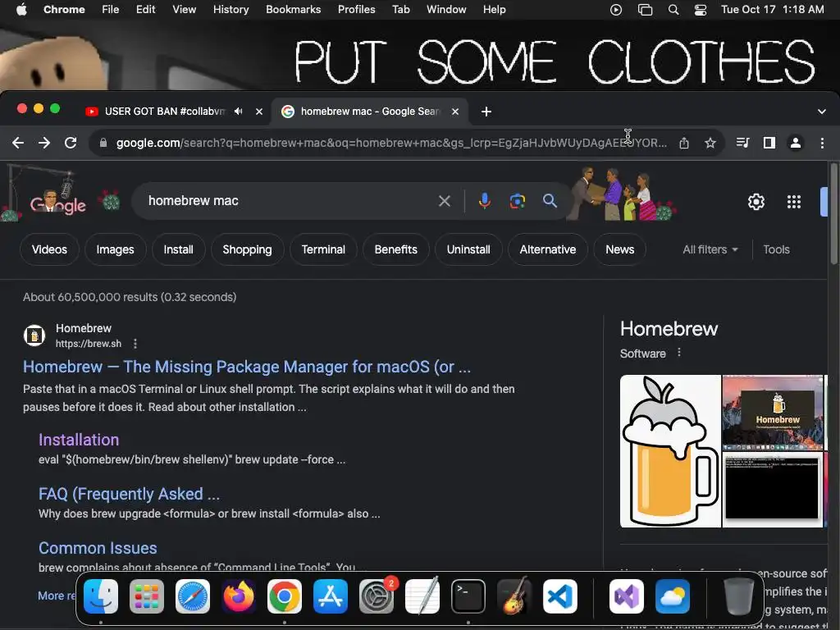Viewport: 840px width, 630px height.
Task: Click the page vertical scrollbar
Action: (x=834, y=214)
